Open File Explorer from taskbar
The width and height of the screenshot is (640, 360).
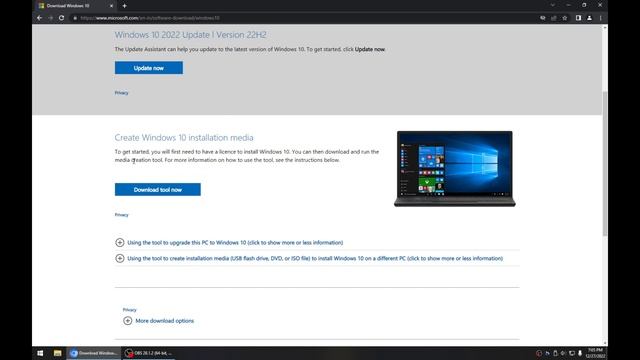(58, 353)
